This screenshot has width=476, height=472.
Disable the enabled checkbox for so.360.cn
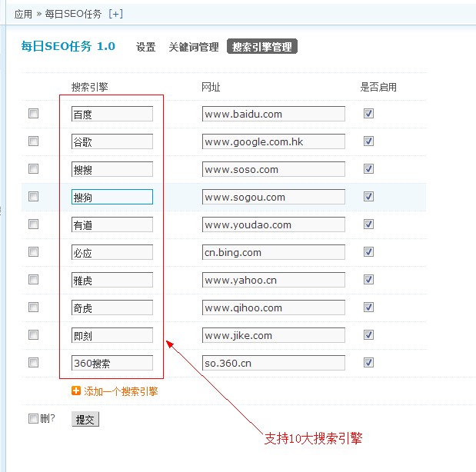pos(368,362)
